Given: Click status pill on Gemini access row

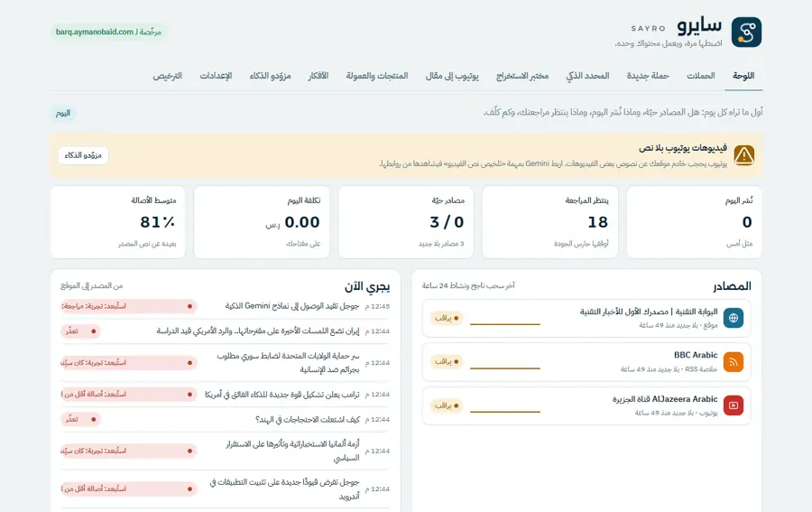Looking at the screenshot, I should pos(128,306).
